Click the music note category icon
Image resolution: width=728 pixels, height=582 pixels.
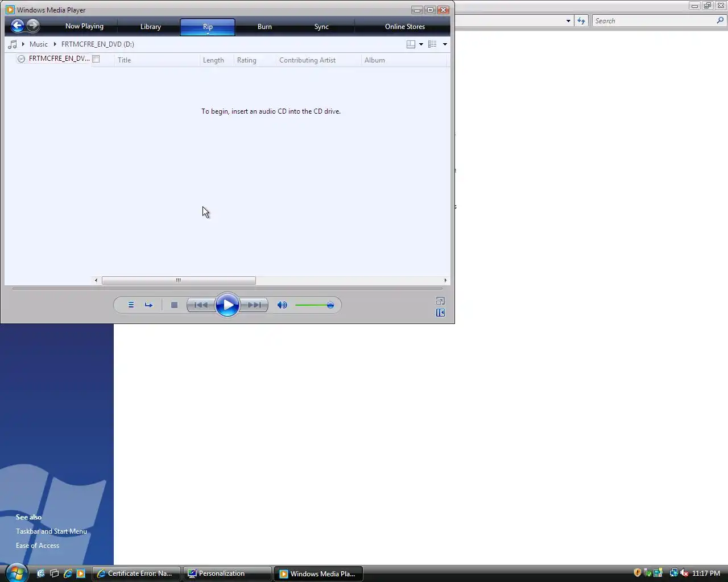tap(13, 44)
